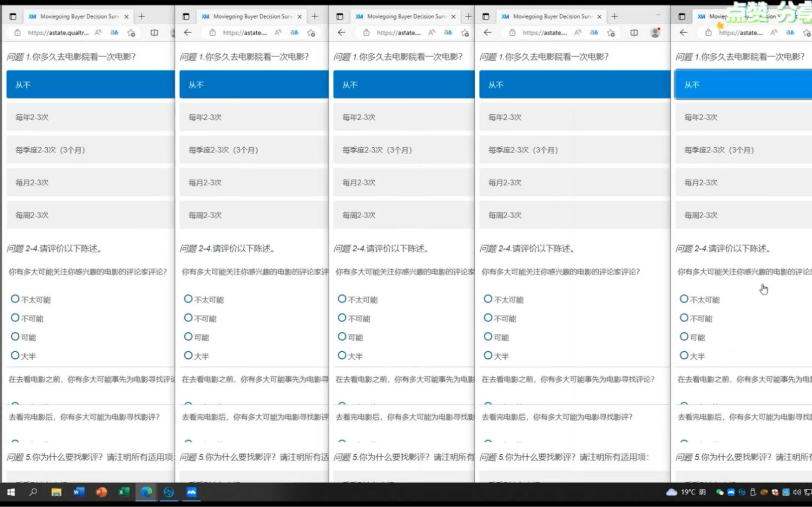Click read aloud icon in third browser window

point(432,32)
